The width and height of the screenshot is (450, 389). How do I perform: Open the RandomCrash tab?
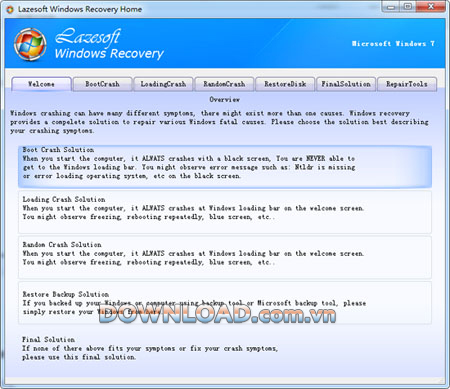tap(224, 84)
